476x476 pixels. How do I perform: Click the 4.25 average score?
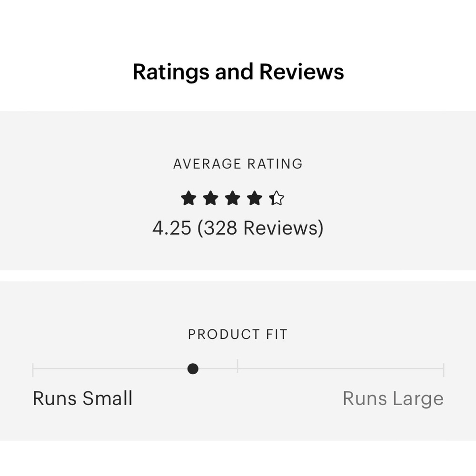171,228
